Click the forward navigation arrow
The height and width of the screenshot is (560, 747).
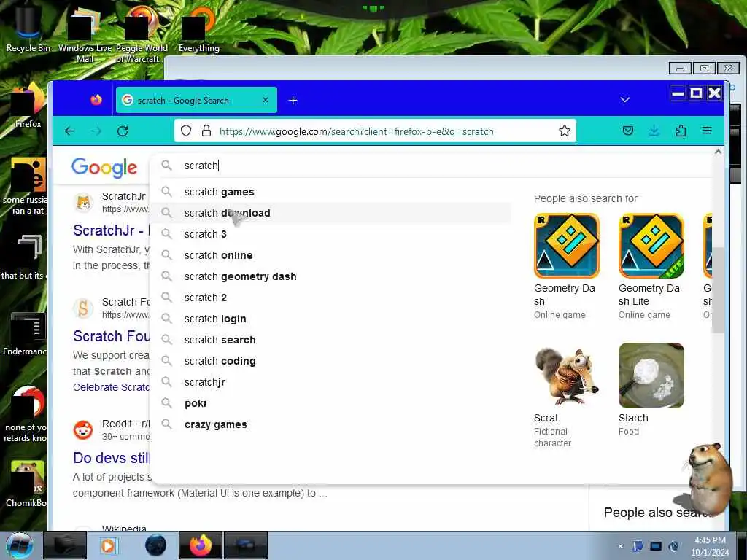(x=96, y=131)
